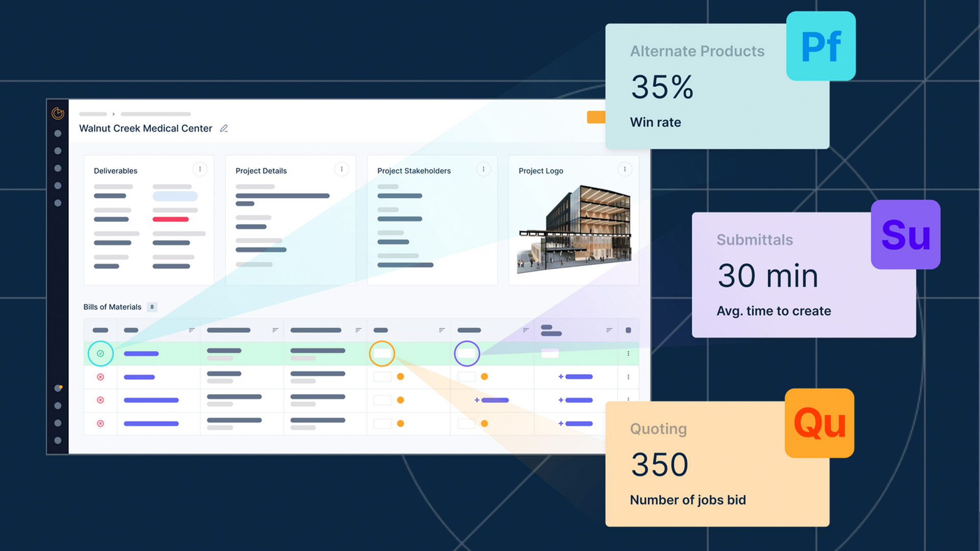The height and width of the screenshot is (551, 980).
Task: Toggle the green check status in highlighted row
Action: pyautogui.click(x=101, y=354)
